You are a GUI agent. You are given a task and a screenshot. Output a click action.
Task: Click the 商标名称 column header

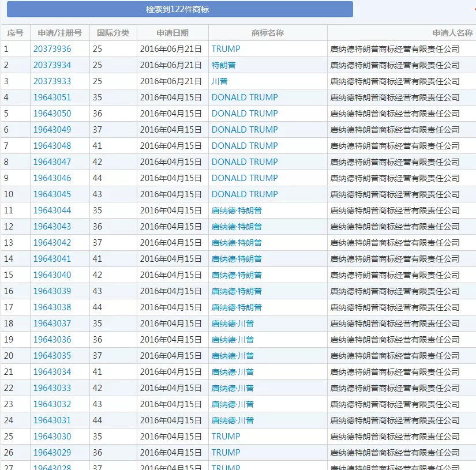pyautogui.click(x=268, y=33)
